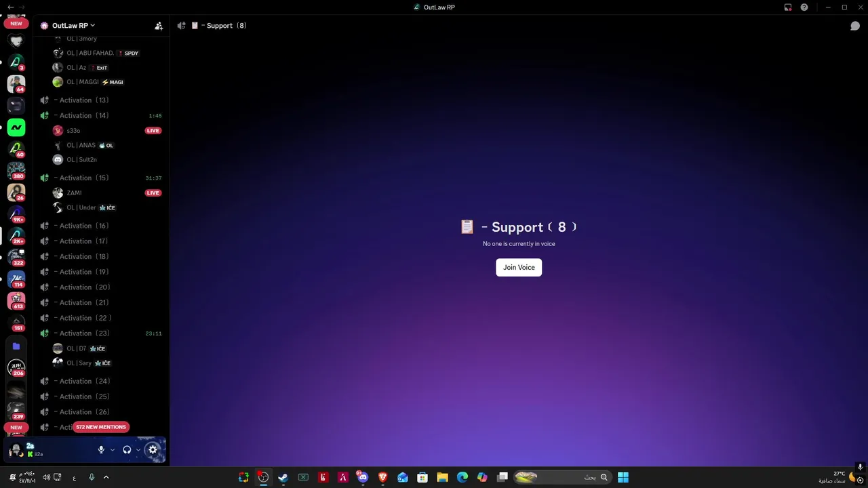Viewport: 868px width, 488px height.
Task: Open headphone output options arrow
Action: (138, 449)
